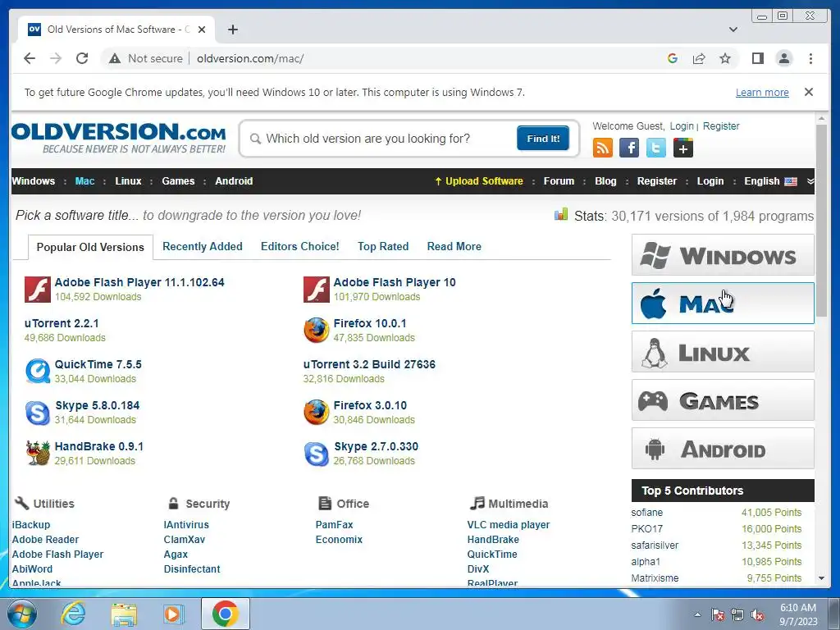840x630 pixels.
Task: Open the Read More tab
Action: coord(454,246)
